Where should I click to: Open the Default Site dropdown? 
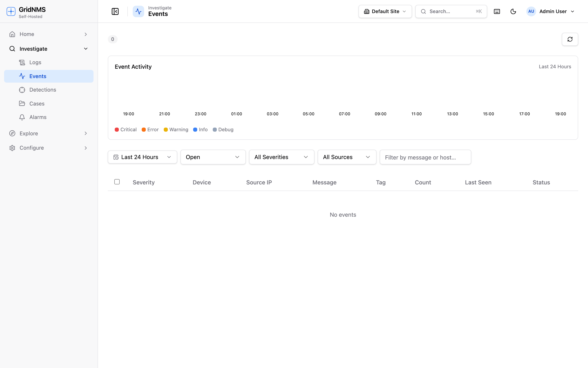click(385, 11)
